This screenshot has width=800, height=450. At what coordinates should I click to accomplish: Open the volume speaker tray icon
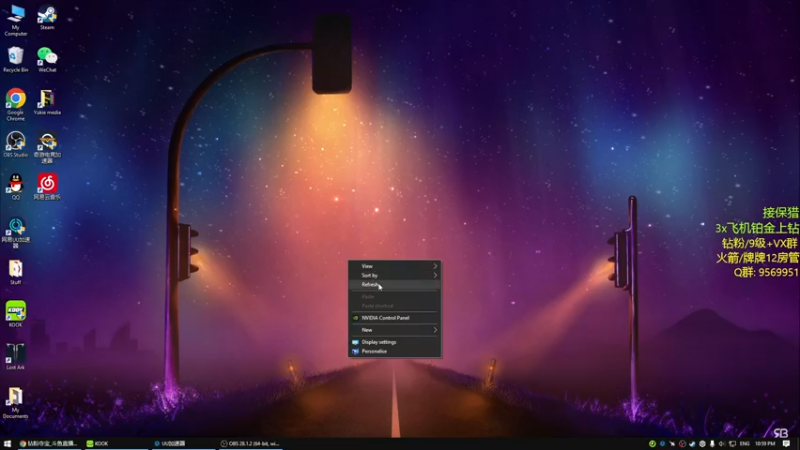click(x=722, y=444)
